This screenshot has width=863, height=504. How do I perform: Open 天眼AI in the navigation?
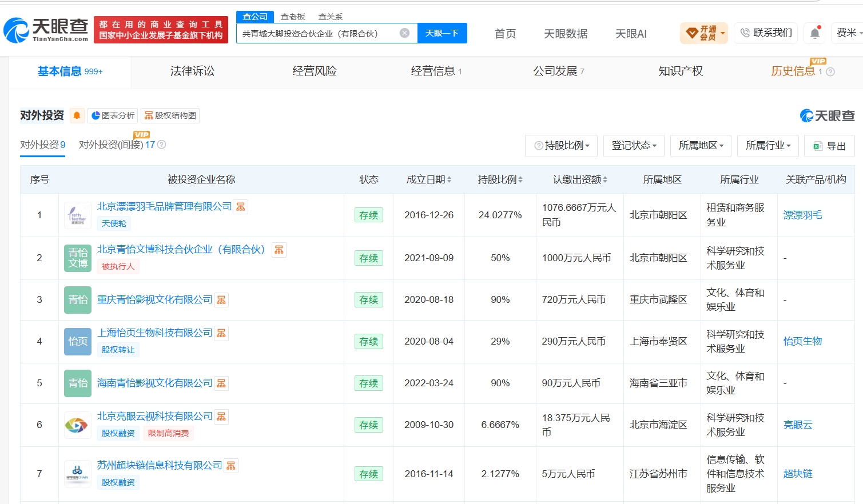631,34
